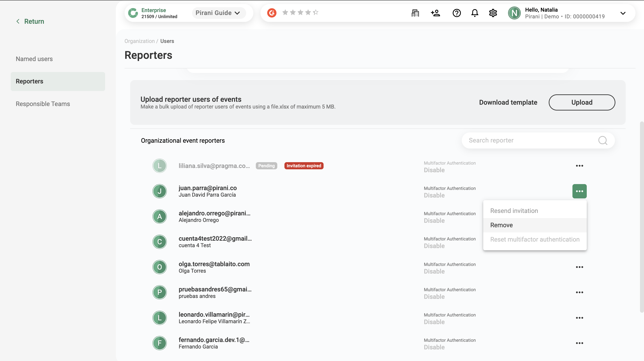Open options menu for olga.torres row
The image size is (644, 361).
pyautogui.click(x=579, y=267)
